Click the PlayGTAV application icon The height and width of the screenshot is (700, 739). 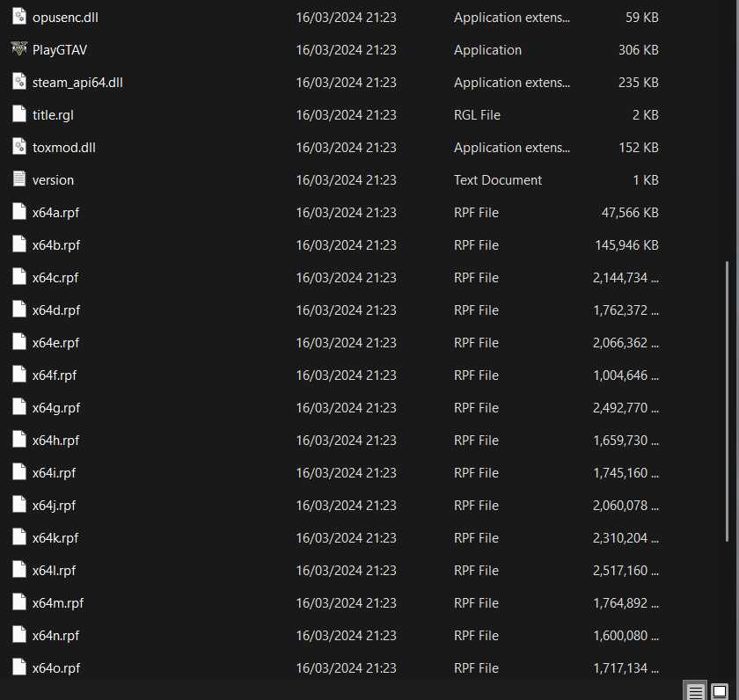coord(18,48)
